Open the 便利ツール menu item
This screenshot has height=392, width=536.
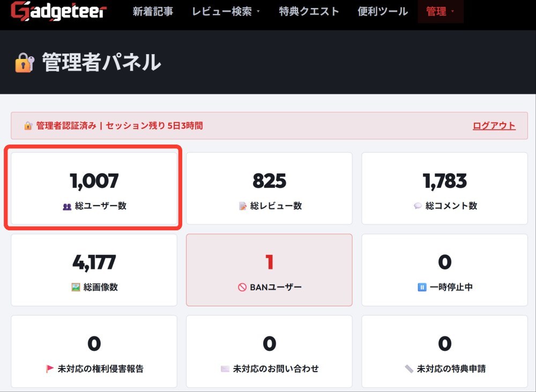[383, 11]
